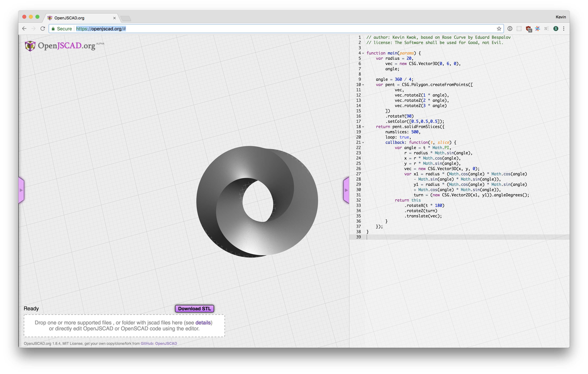Click the '.setColor([0.5,0.5,0.5]);' line
Viewport: 588px width, 374px height.
point(415,121)
